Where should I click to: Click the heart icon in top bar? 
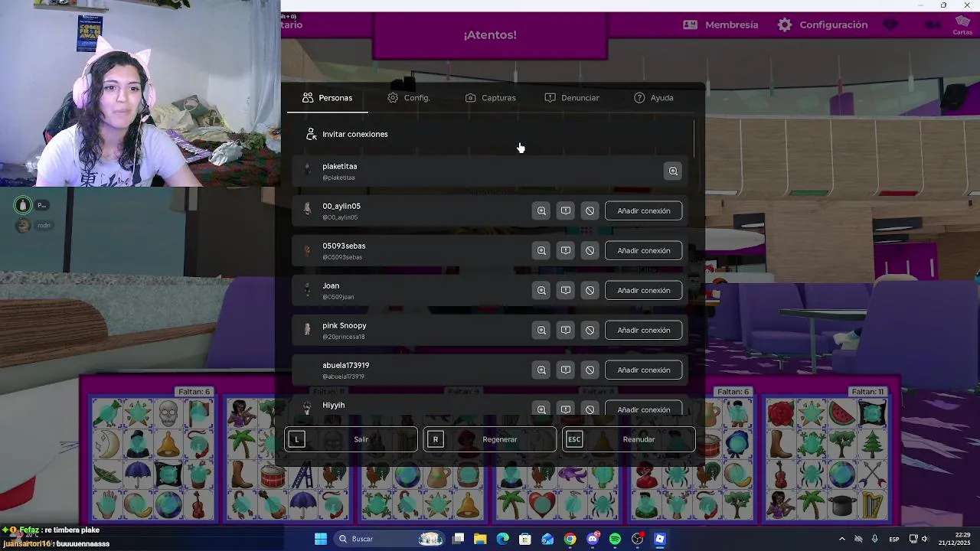[x=890, y=24]
